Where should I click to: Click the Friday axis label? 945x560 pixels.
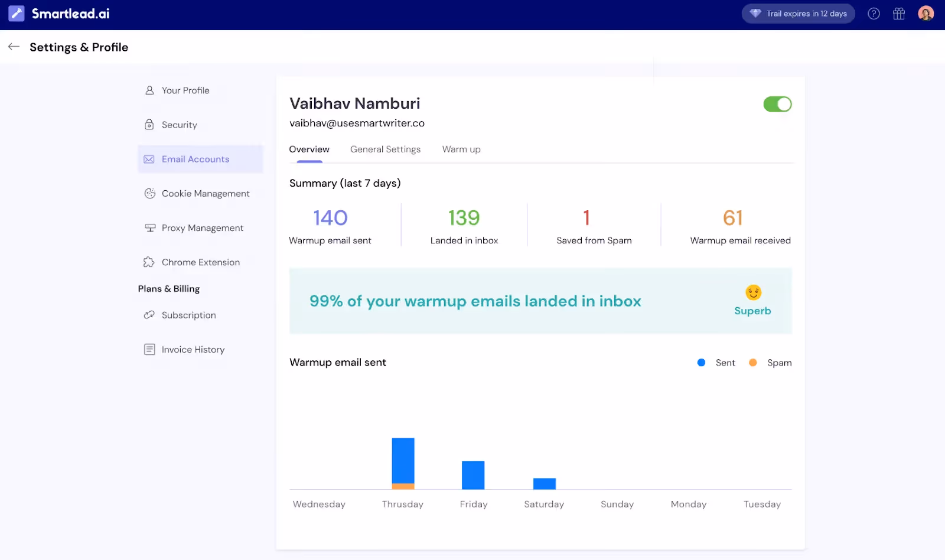point(474,504)
